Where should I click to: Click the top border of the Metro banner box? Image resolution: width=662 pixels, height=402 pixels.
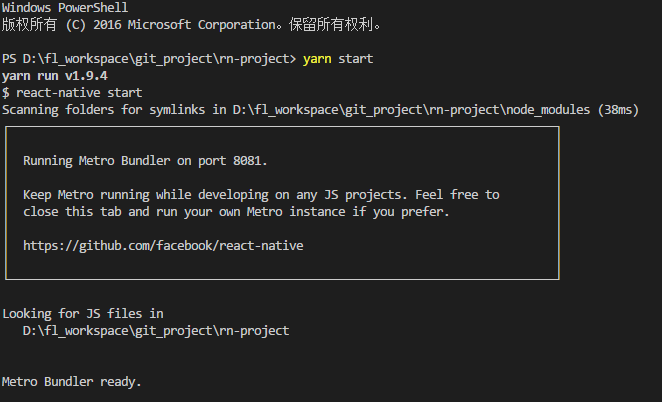pyautogui.click(x=282, y=126)
